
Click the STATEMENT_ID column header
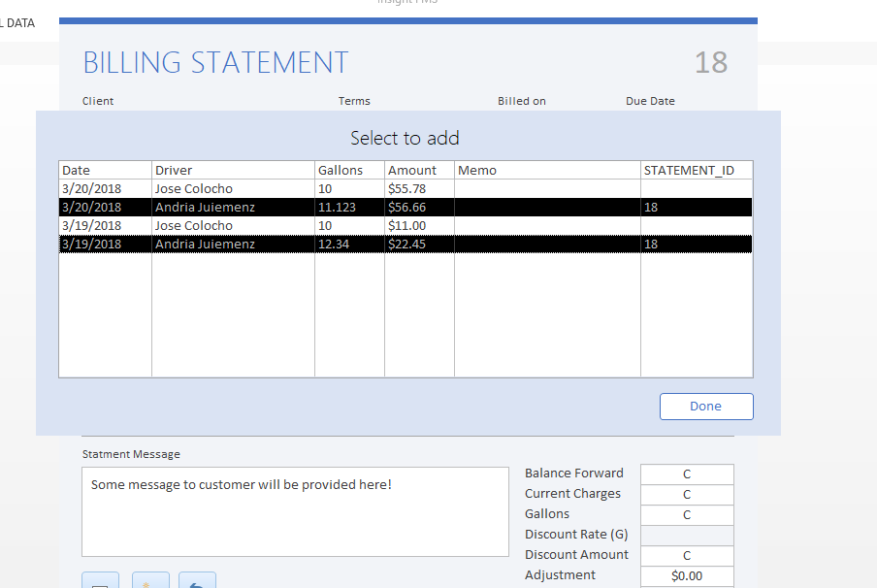pyautogui.click(x=697, y=170)
